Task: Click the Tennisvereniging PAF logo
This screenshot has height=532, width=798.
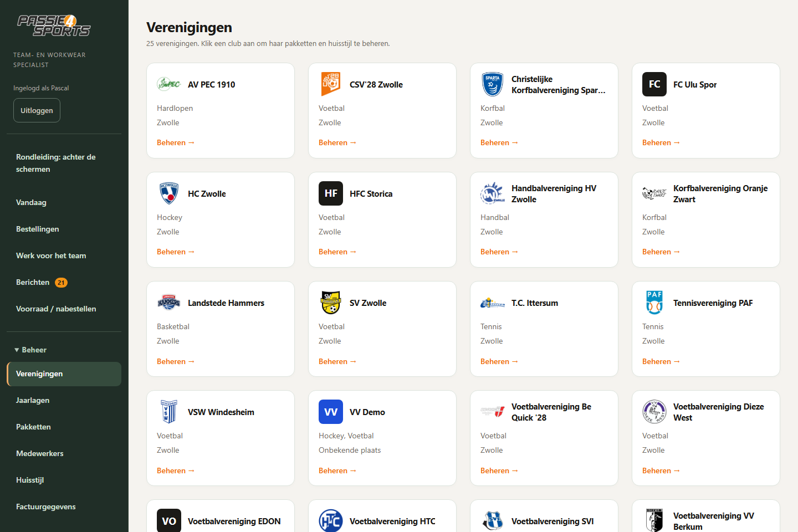Action: pyautogui.click(x=654, y=303)
